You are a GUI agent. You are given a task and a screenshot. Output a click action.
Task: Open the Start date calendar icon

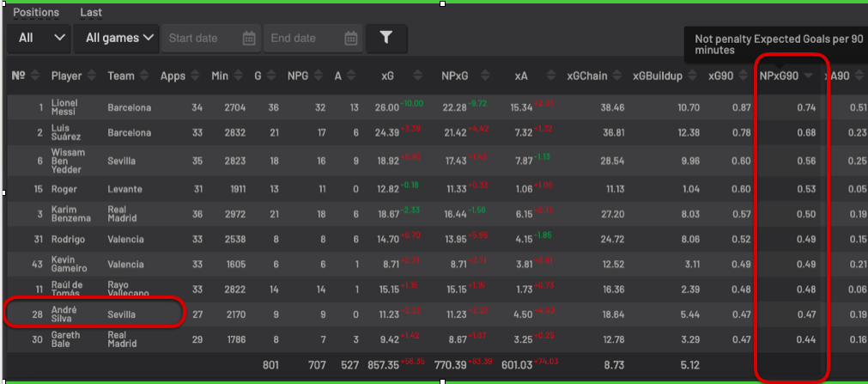[x=249, y=39]
